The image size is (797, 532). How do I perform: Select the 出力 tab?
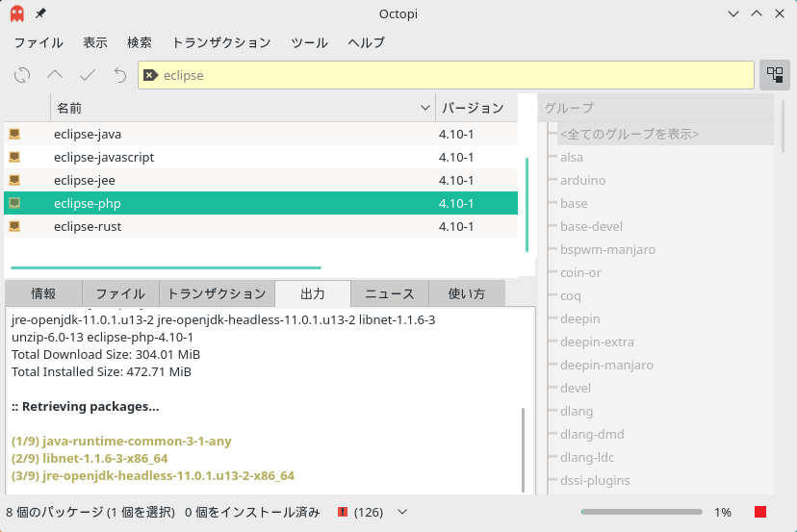[313, 293]
